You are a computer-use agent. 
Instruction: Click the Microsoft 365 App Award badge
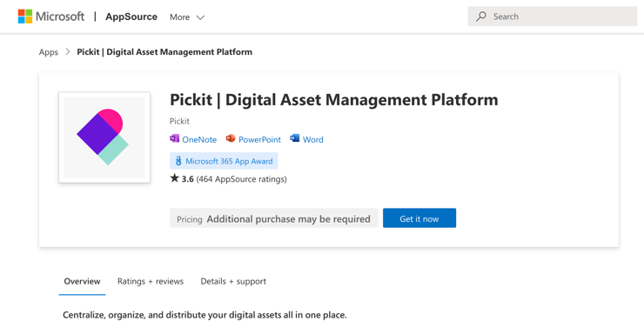pos(224,161)
